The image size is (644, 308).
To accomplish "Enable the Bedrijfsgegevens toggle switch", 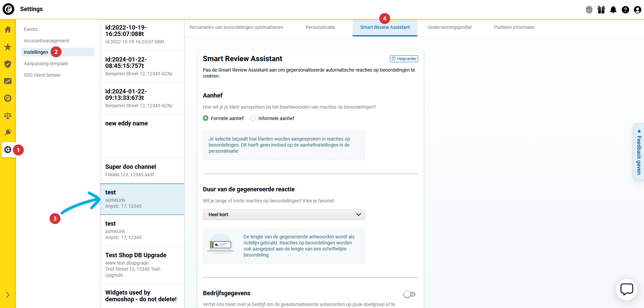I will tap(409, 295).
